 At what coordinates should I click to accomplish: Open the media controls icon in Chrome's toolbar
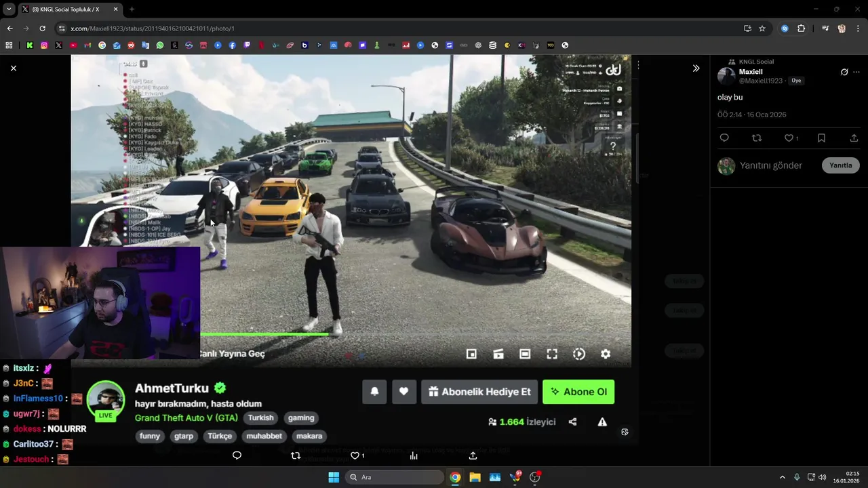coord(825,28)
